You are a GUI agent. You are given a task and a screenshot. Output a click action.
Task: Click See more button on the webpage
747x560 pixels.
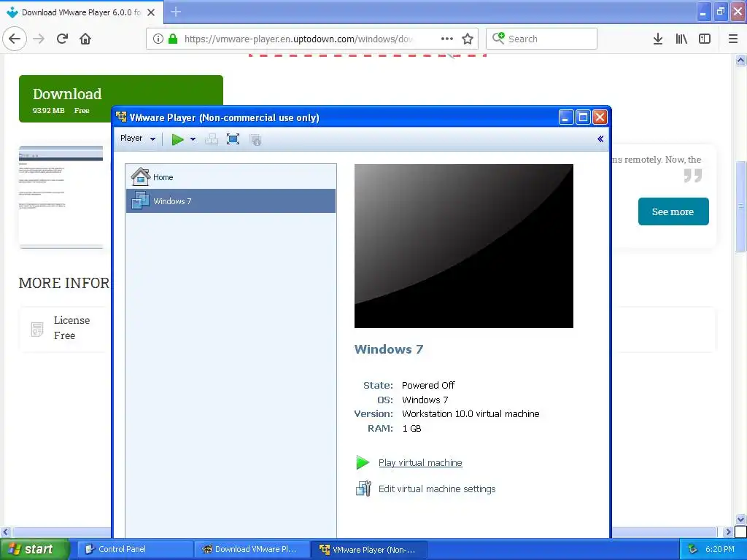tap(673, 211)
